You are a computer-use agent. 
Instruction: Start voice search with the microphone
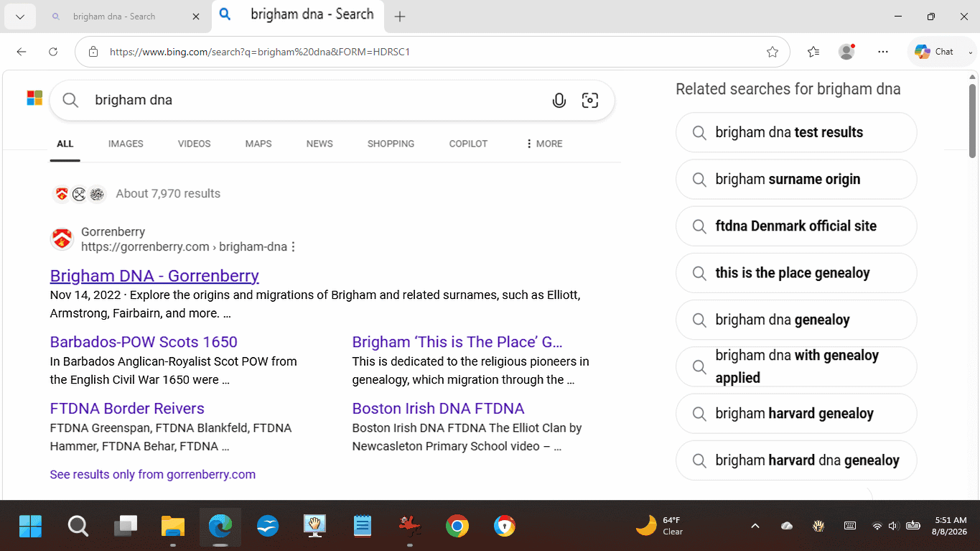(559, 101)
